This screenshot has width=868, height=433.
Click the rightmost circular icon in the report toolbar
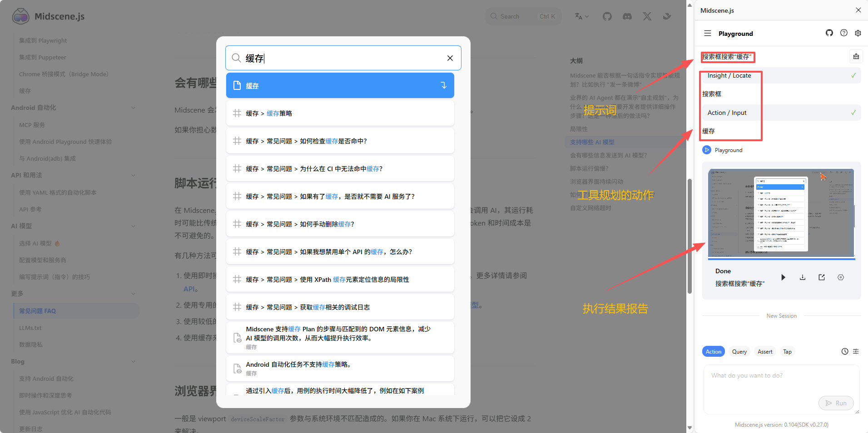841,277
